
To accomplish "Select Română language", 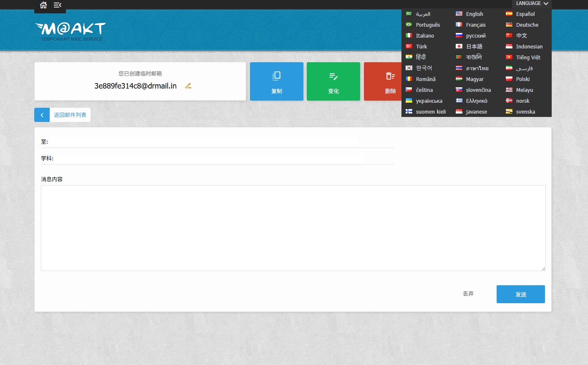I will 421,79.
